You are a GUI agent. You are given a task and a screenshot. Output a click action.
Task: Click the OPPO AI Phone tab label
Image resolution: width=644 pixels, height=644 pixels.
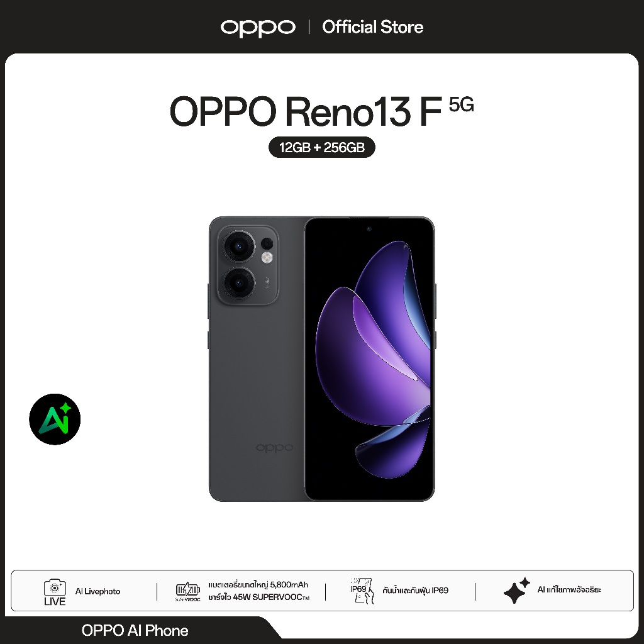point(135,630)
